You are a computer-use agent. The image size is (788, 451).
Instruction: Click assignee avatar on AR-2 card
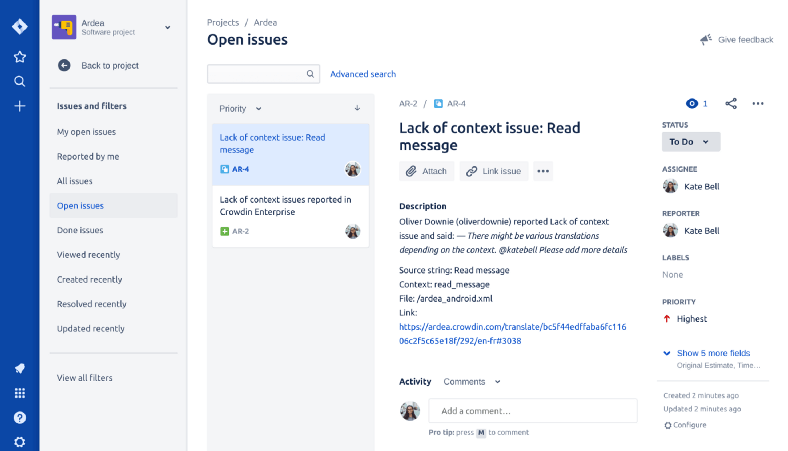coord(353,231)
